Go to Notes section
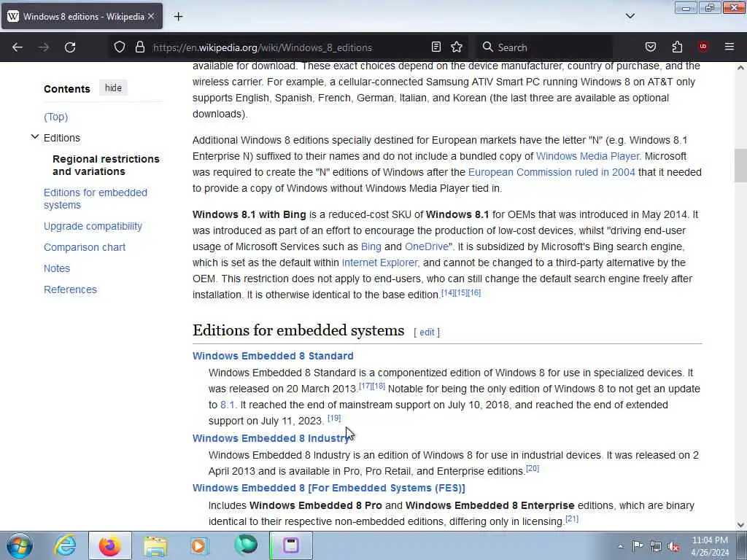The width and height of the screenshot is (747, 560). click(x=57, y=268)
